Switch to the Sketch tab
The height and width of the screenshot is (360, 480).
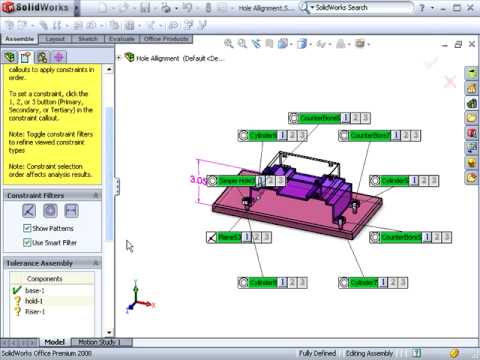click(88, 39)
